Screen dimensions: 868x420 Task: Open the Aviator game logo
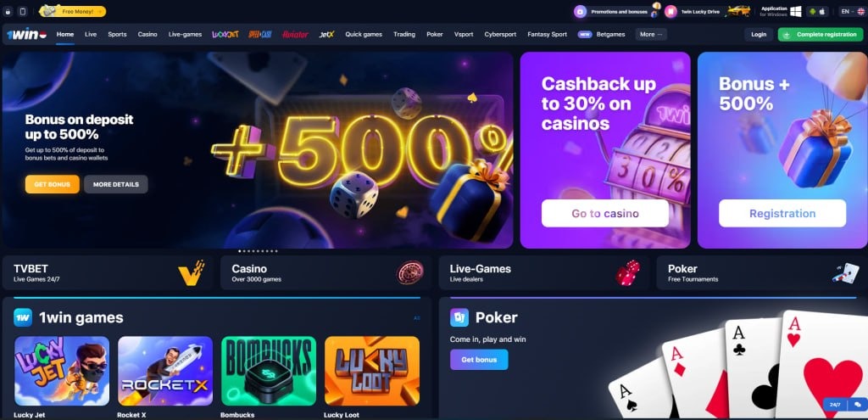coord(295,34)
